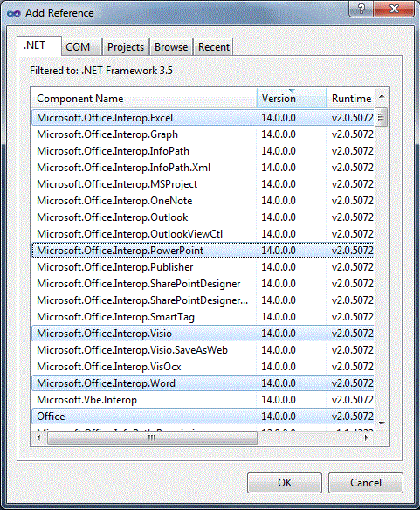Image resolution: width=420 pixels, height=510 pixels.
Task: Select Microsoft.Vbe.Interop row
Action: coord(203,400)
